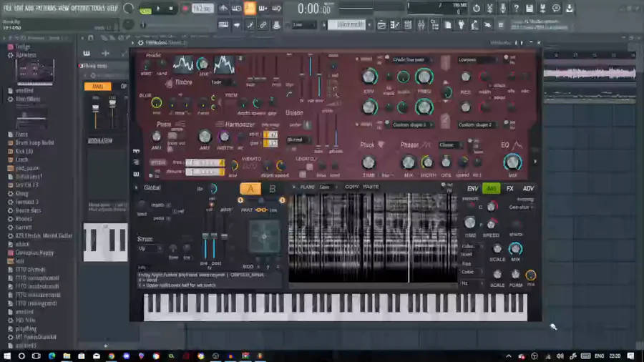Select 'Corruption Happy' in the browser
This screenshot has width=644, height=362.
pyautogui.click(x=34, y=253)
